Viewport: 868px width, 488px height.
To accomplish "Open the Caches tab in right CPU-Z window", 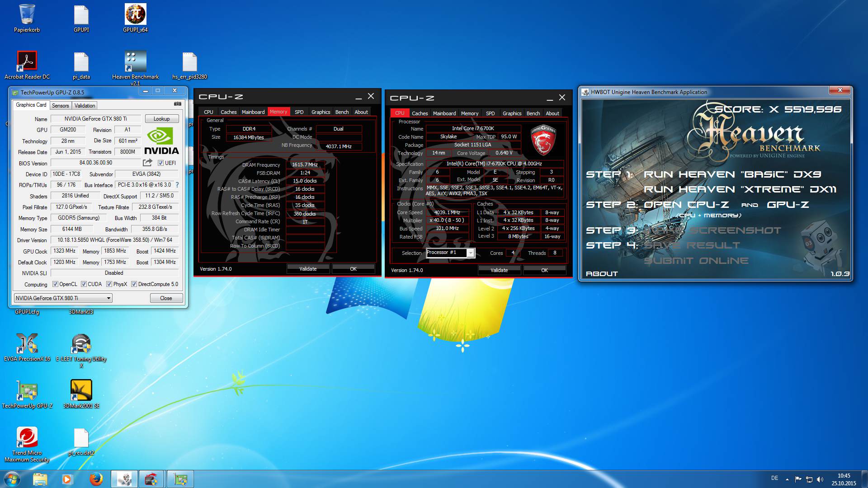I will pyautogui.click(x=420, y=113).
